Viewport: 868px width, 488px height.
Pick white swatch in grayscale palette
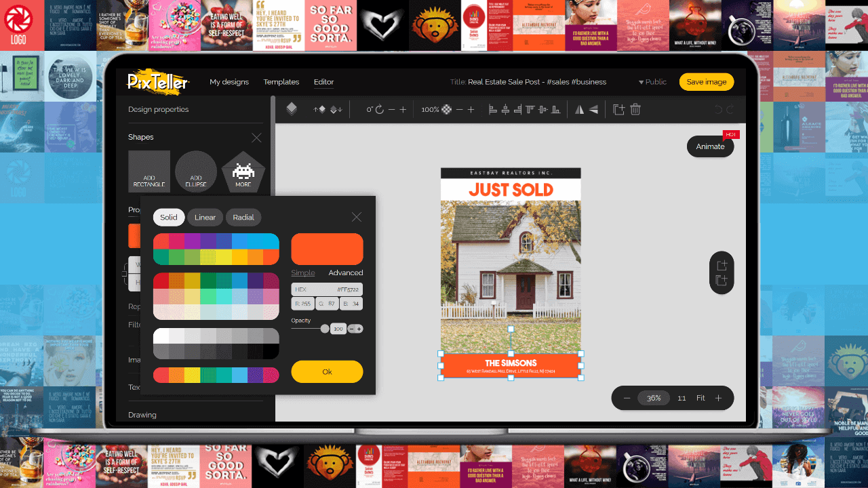click(161, 336)
